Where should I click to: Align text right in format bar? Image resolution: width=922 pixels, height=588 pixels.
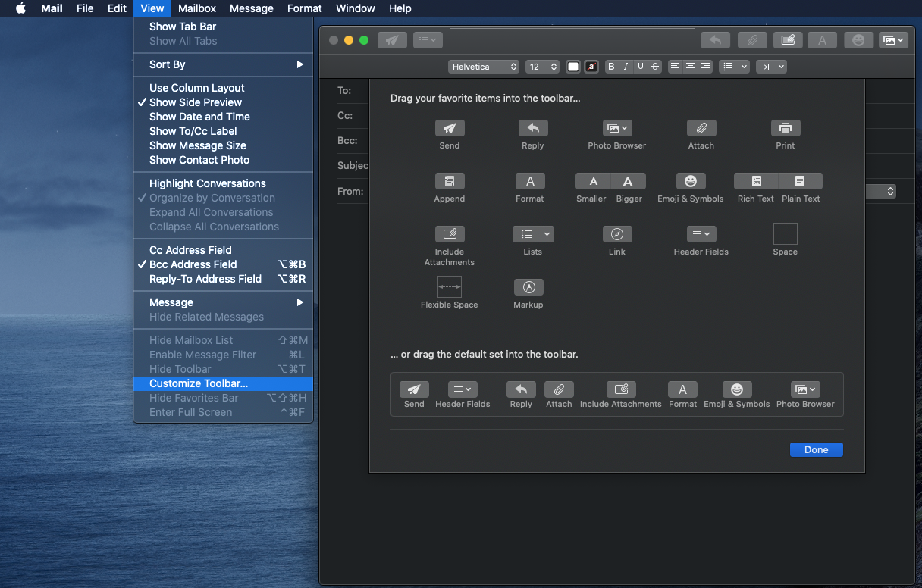(x=706, y=67)
